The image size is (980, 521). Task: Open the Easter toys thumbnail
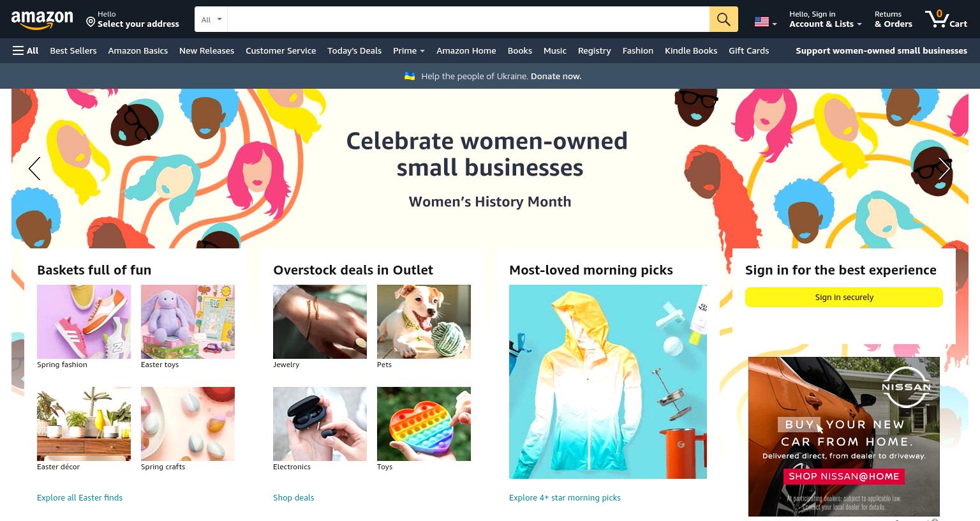(188, 322)
